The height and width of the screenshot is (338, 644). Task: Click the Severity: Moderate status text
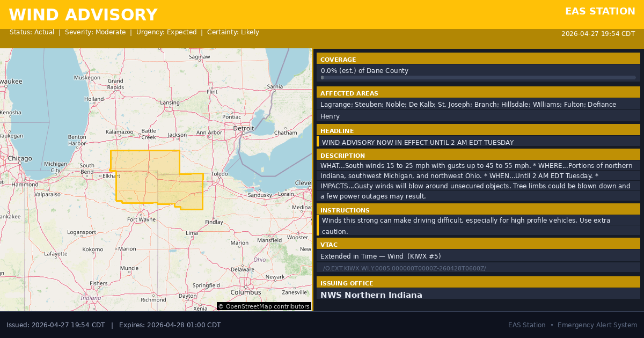[x=95, y=32]
